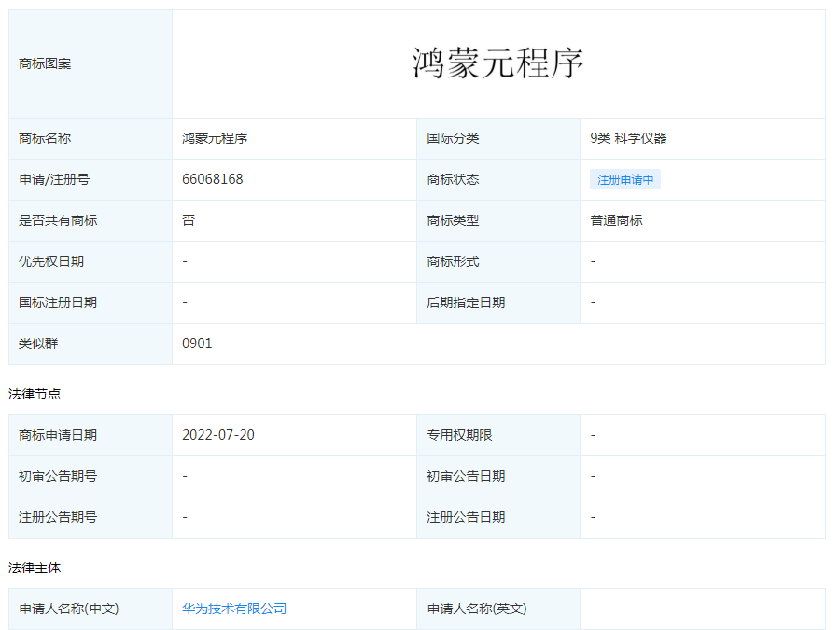Click the 初审公告期号 label
This screenshot has width=840, height=630.
click(58, 476)
